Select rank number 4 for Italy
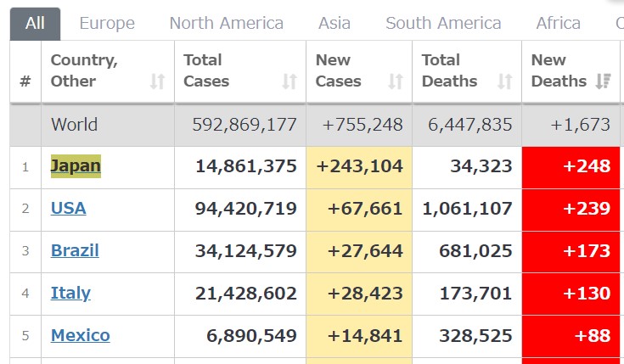The width and height of the screenshot is (624, 364). coord(25,294)
